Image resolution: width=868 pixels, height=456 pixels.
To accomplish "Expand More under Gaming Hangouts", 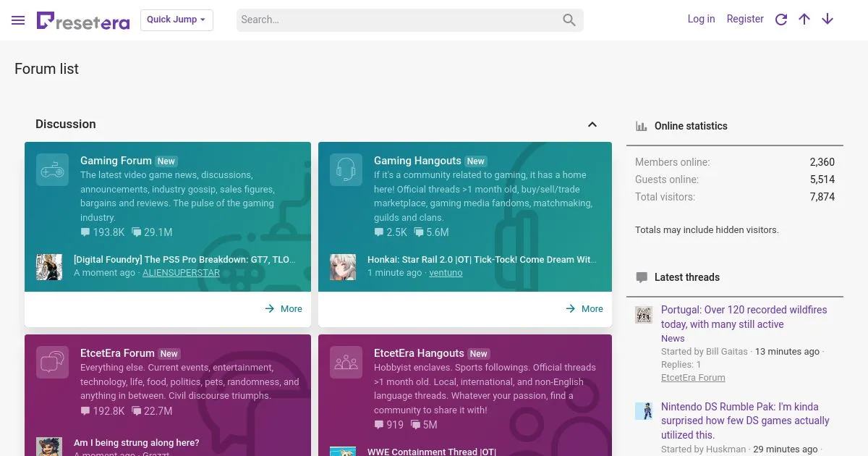I will 584,308.
